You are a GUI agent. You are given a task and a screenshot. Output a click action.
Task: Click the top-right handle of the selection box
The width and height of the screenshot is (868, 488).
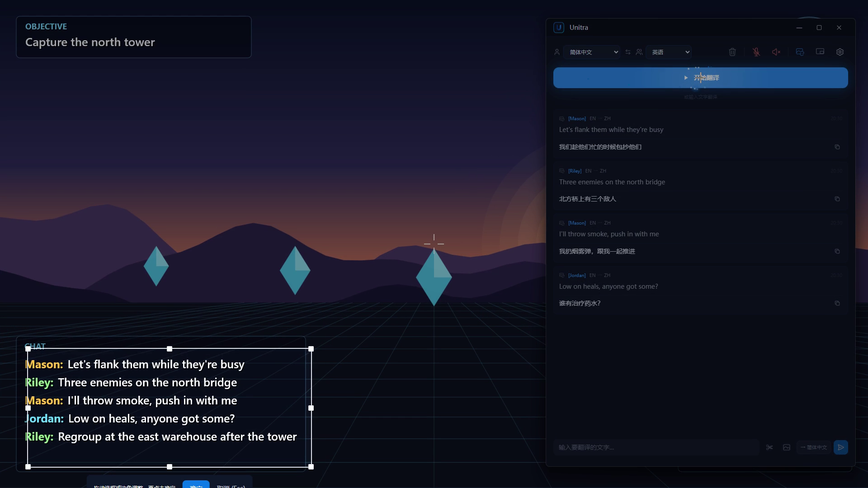311,349
